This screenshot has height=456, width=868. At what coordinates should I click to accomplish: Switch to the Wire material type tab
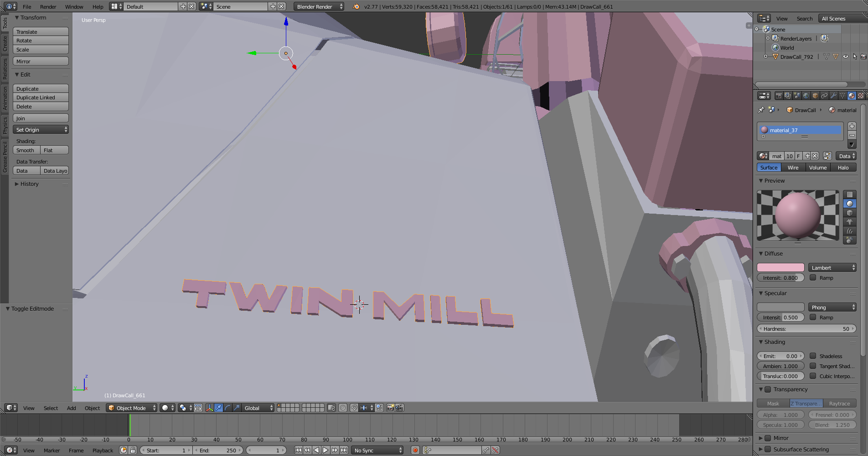click(793, 167)
